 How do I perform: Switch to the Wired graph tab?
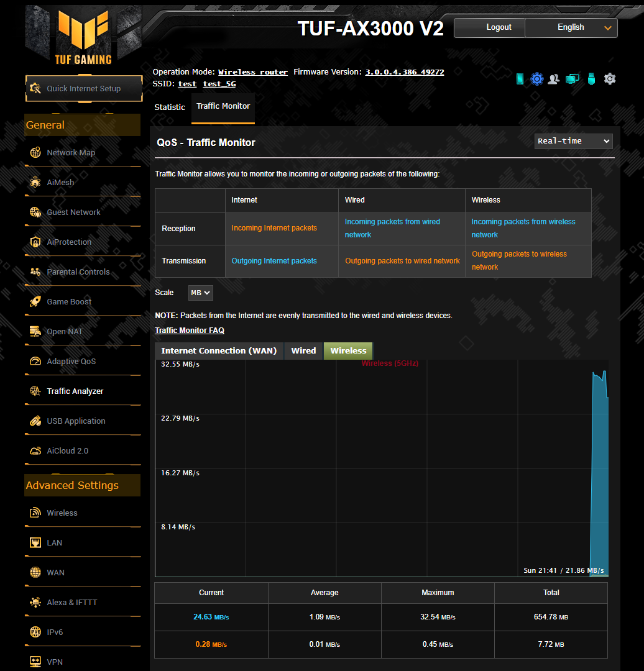(303, 351)
